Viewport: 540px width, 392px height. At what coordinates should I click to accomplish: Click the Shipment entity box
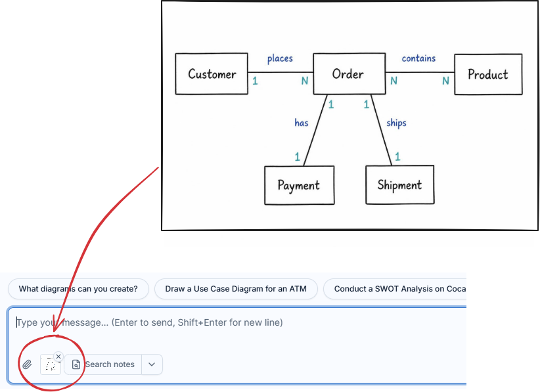click(400, 185)
